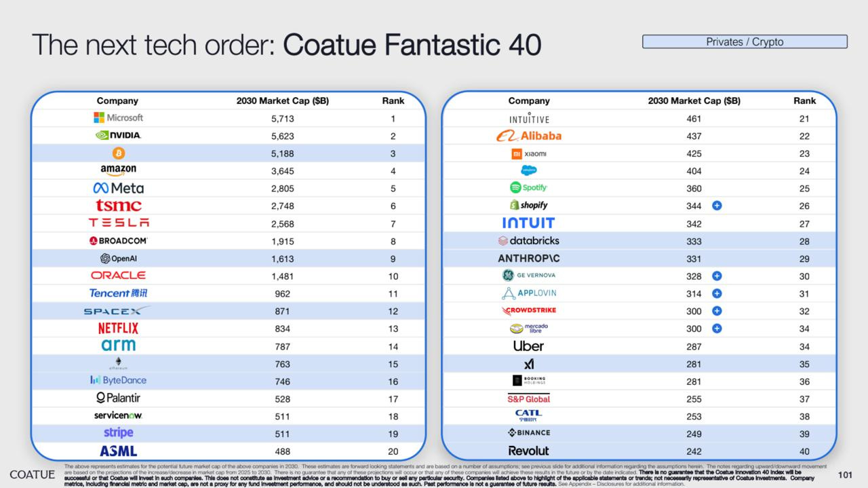
Task: Select the SpaceX logo
Action: pos(117,311)
